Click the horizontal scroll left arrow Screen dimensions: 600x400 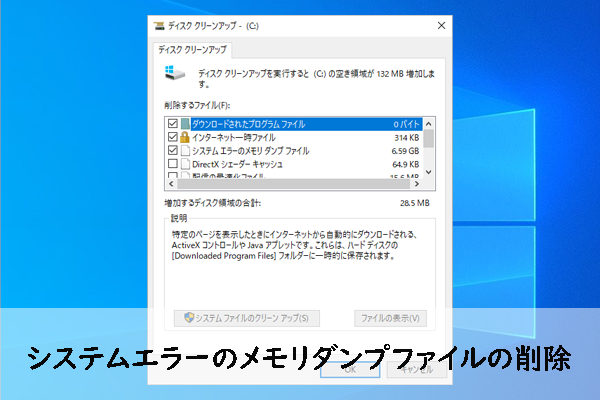(171, 184)
